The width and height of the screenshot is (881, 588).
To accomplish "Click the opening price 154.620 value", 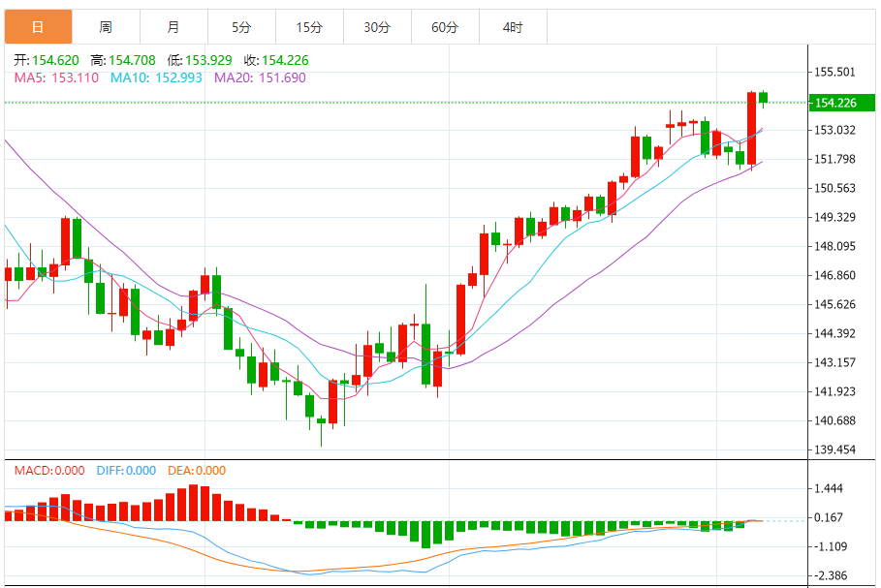I will coord(55,60).
